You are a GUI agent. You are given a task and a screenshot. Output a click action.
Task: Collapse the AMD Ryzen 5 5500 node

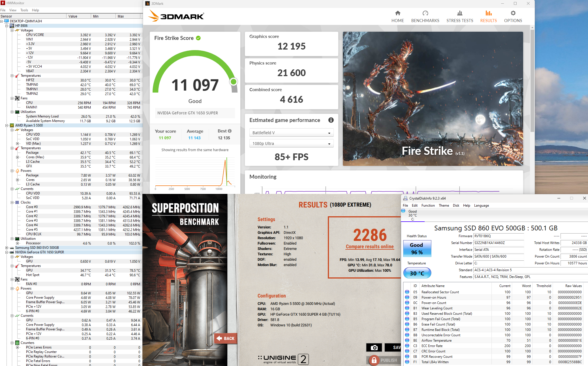coord(7,125)
